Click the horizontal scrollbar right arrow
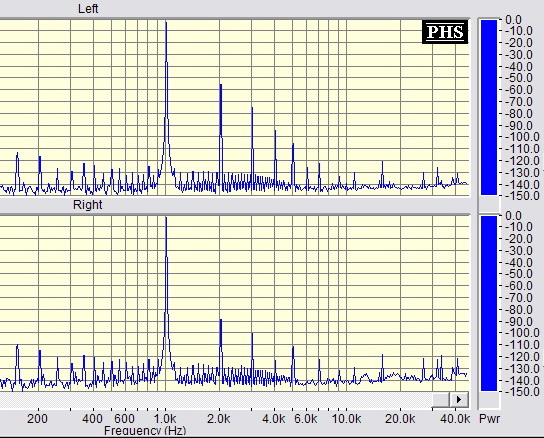Viewport: 544px width, 438px height. point(459,399)
